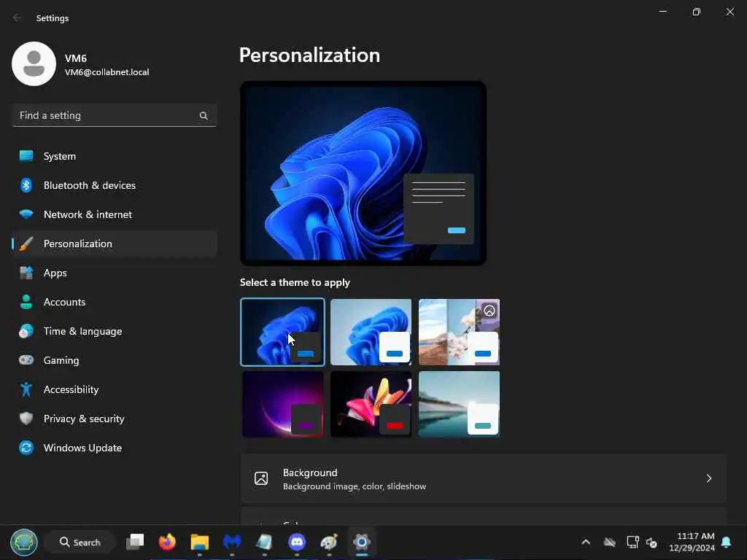Screen dimensions: 747x560
Task: Open the Start button on taskbar
Action: tap(24, 542)
